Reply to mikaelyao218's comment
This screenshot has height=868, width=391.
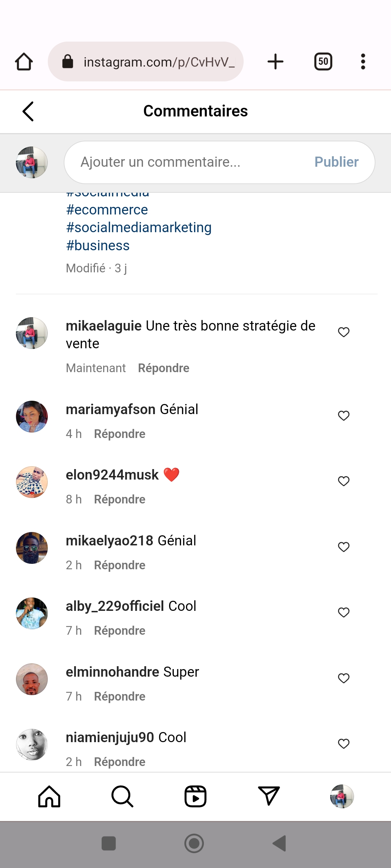[119, 565]
